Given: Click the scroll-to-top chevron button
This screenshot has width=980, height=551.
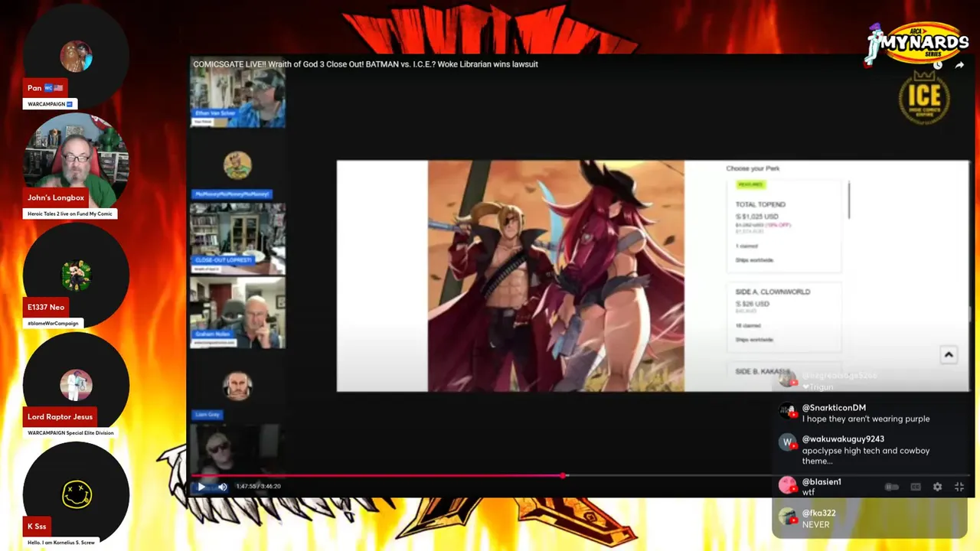Looking at the screenshot, I should (x=948, y=354).
